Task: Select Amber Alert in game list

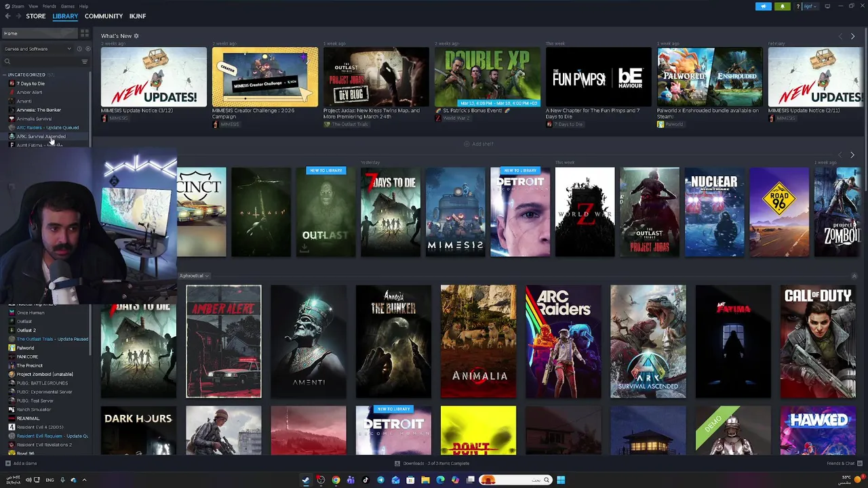Action: [29, 92]
